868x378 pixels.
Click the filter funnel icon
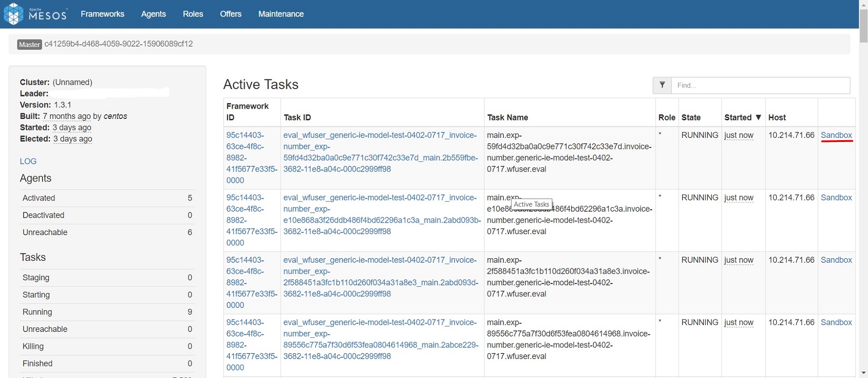[662, 85]
